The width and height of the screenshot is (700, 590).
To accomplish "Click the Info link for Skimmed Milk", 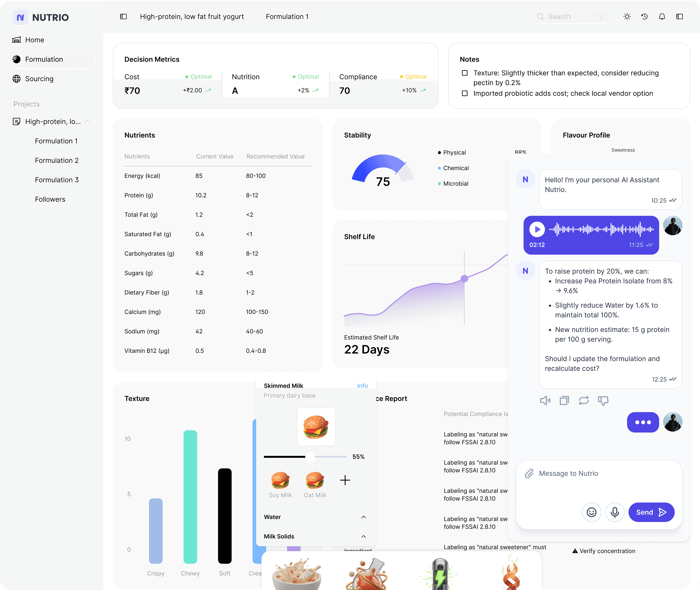I will [x=362, y=386].
